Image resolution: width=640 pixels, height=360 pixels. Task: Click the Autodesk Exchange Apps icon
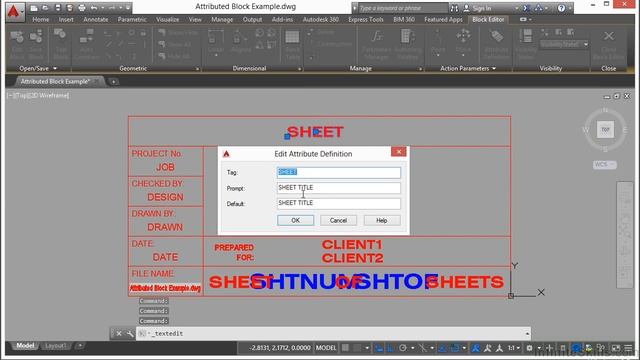point(527,8)
